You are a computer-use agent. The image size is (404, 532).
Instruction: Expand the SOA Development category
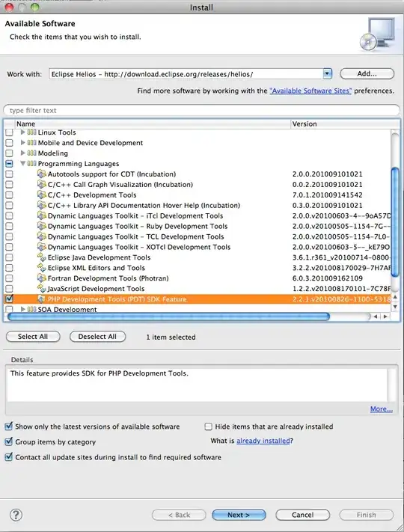tap(22, 309)
